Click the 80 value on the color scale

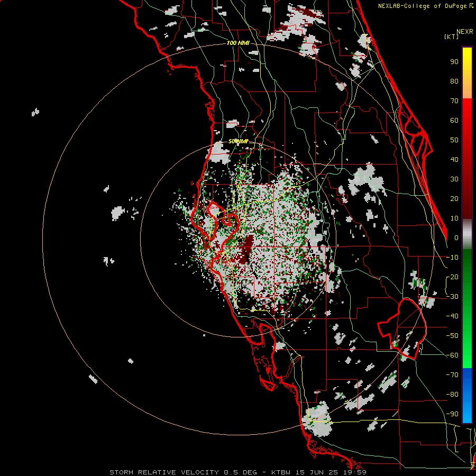(x=454, y=81)
